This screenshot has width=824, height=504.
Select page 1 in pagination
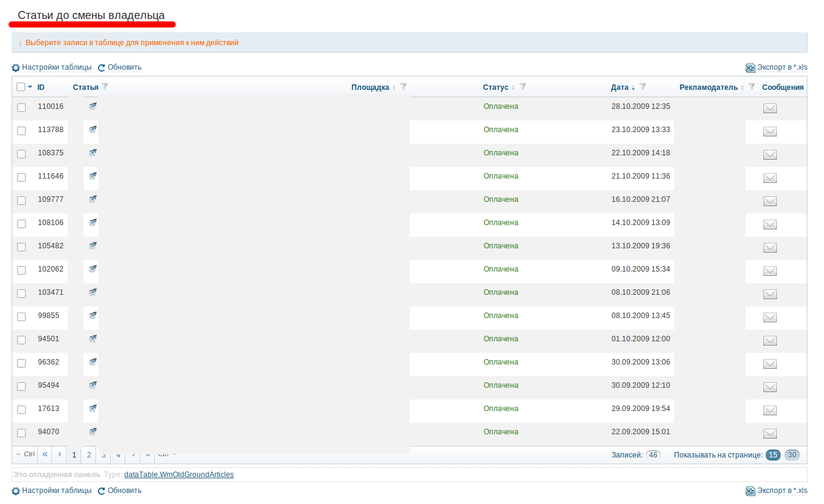(x=74, y=454)
